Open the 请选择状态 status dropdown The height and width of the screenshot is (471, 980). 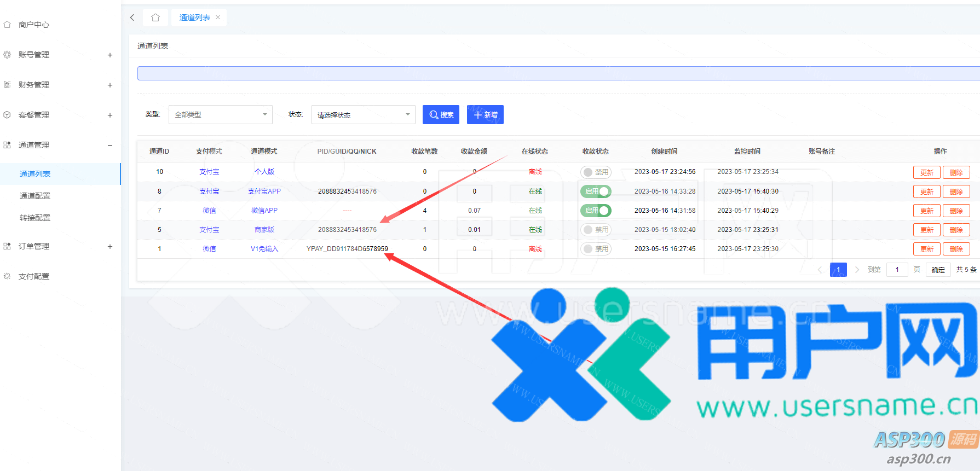coord(363,115)
